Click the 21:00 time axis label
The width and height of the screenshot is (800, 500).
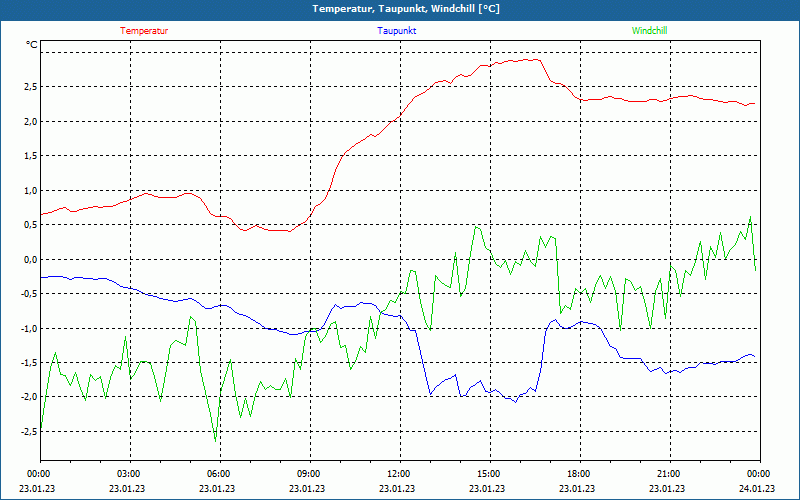[667, 473]
